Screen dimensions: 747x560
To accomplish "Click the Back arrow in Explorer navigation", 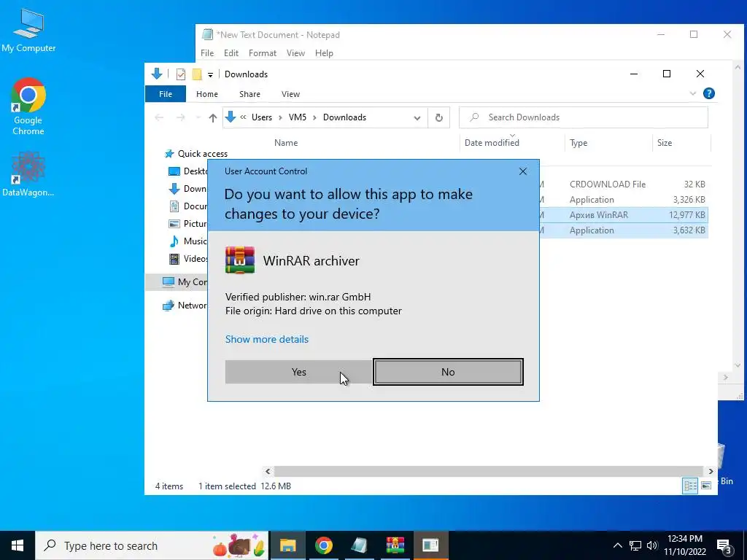I will click(159, 117).
